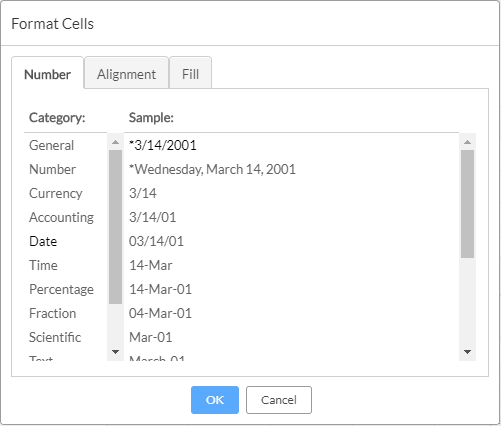Click the Sample list scrollbar thumb

467,204
